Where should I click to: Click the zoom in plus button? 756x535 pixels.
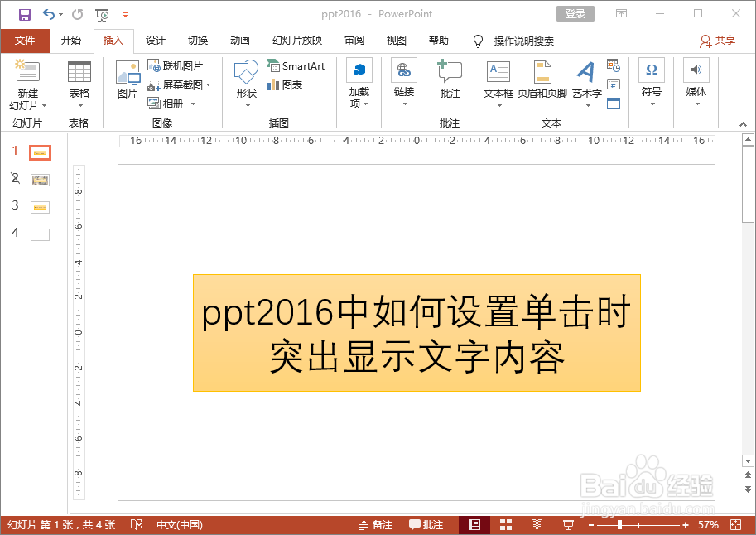tap(685, 525)
